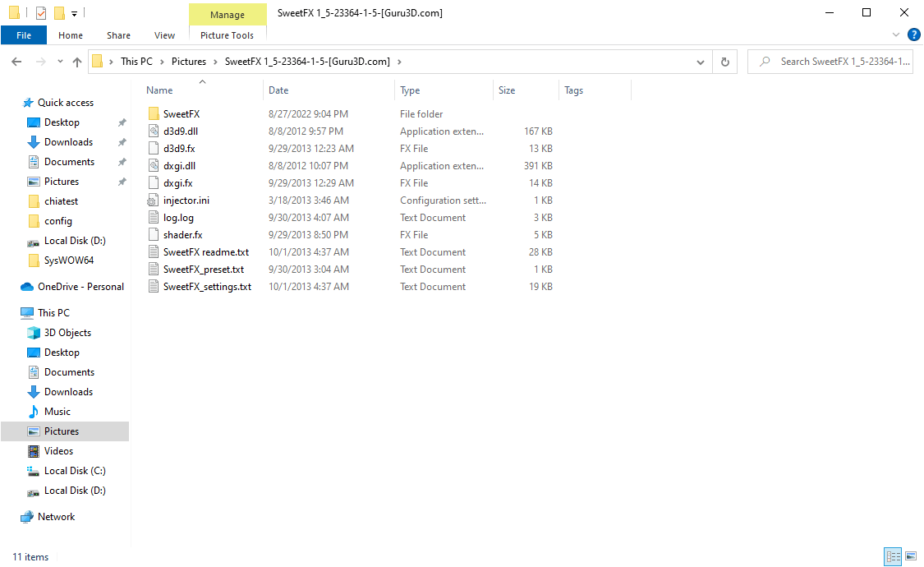The image size is (924, 567).
Task: Expand the address bar history dropdown
Action: point(700,62)
